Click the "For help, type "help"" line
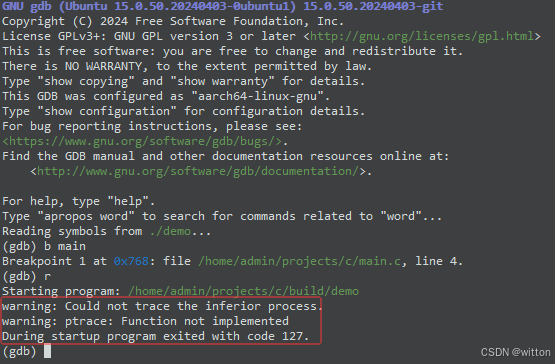 79,201
